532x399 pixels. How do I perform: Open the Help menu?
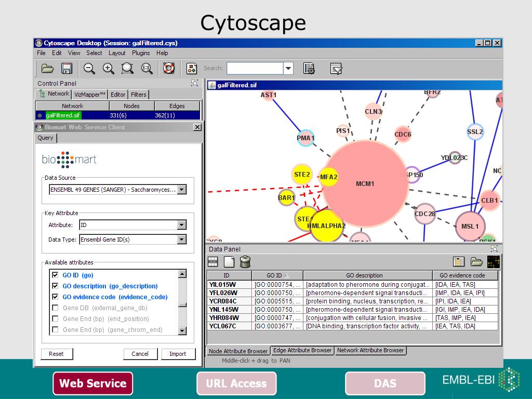coord(162,53)
